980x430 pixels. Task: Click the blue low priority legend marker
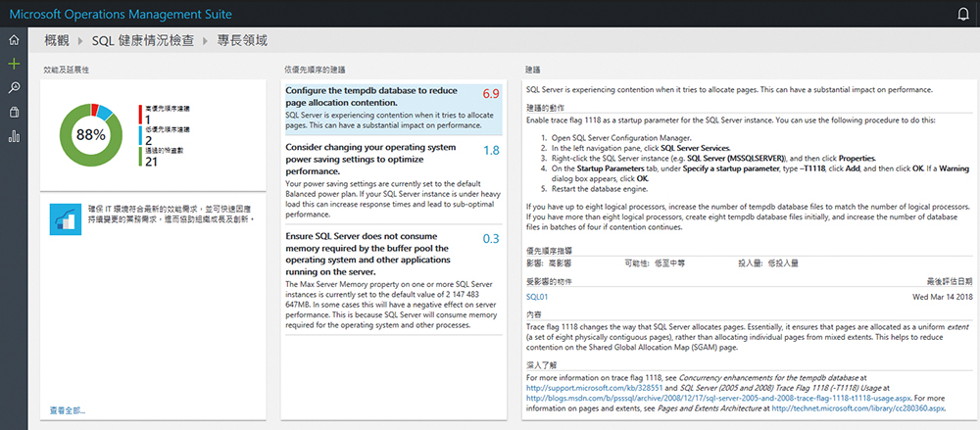pyautogui.click(x=140, y=135)
